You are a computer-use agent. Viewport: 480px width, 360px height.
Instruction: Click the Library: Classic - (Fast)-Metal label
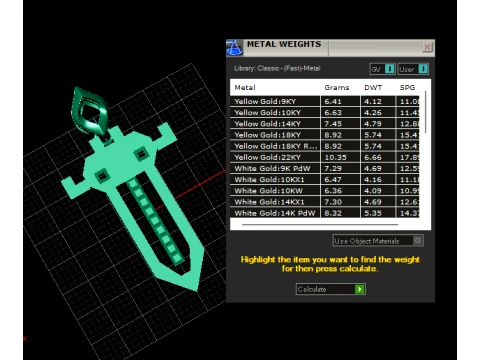tap(277, 68)
